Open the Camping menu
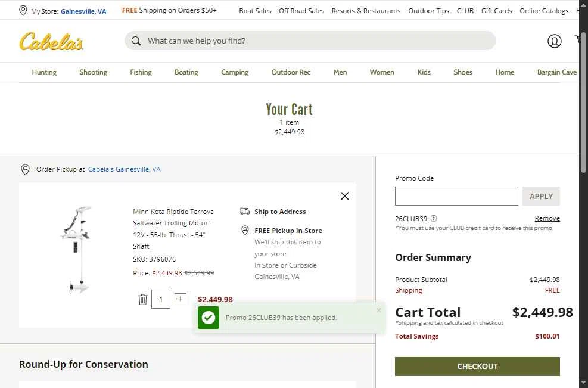Image resolution: width=588 pixels, height=388 pixels. coord(235,72)
